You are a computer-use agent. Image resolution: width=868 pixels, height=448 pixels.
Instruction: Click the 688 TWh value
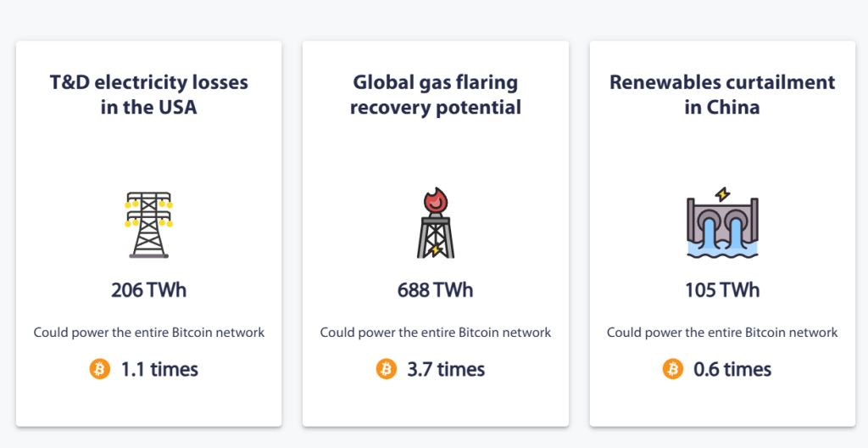point(436,290)
